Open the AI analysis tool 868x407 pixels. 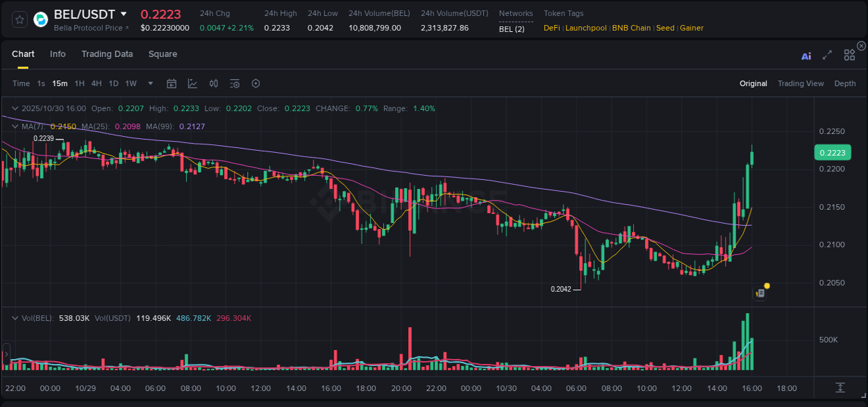[x=806, y=55]
